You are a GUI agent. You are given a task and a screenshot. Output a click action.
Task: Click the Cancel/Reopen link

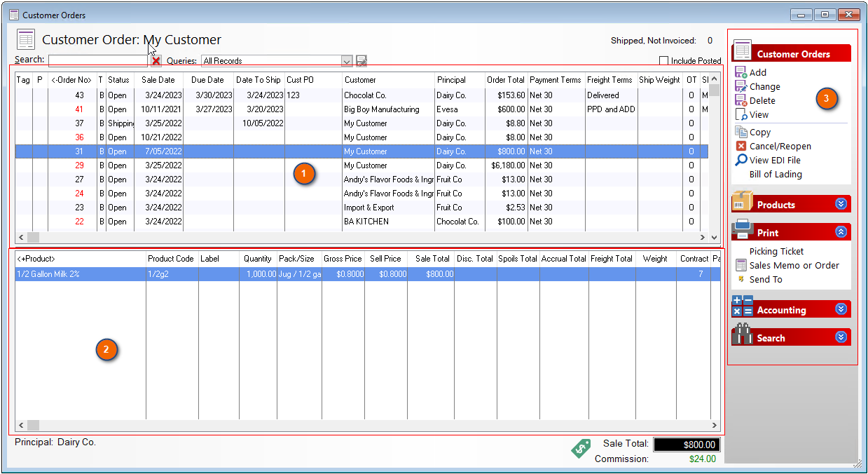pos(780,146)
